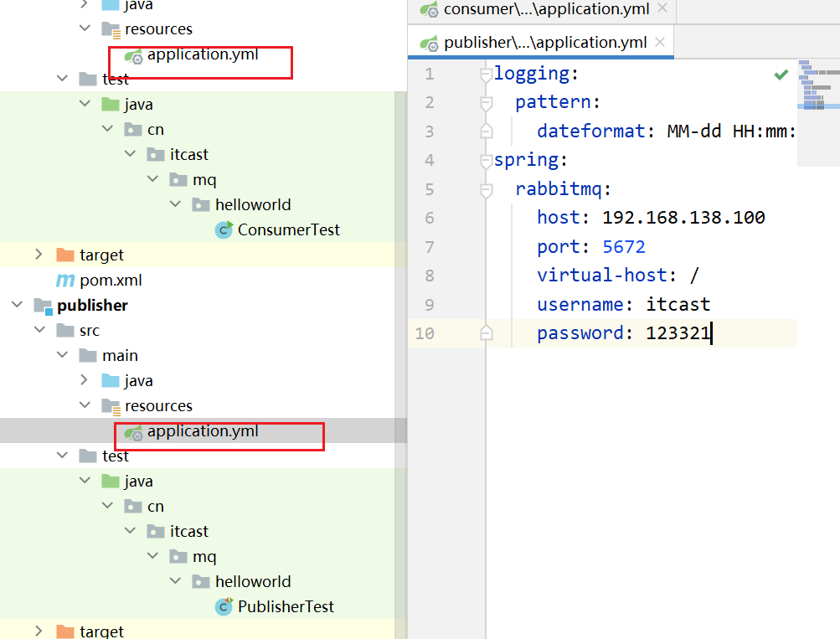
Task: Open consumer application.yml in project tree
Action: [x=203, y=54]
